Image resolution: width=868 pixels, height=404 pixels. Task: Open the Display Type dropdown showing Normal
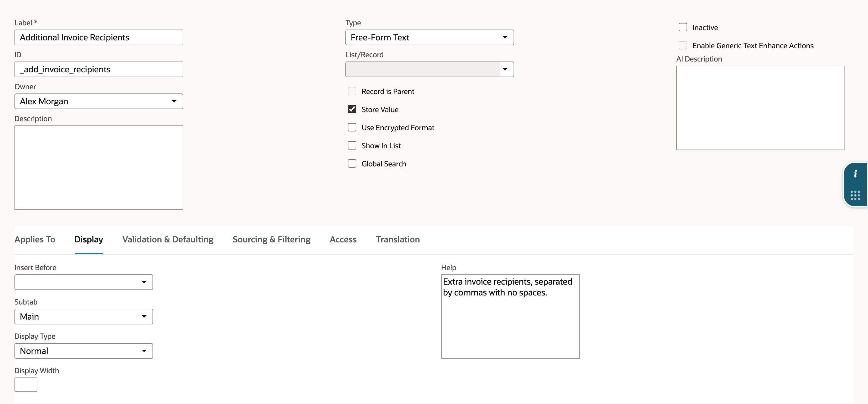tap(83, 351)
